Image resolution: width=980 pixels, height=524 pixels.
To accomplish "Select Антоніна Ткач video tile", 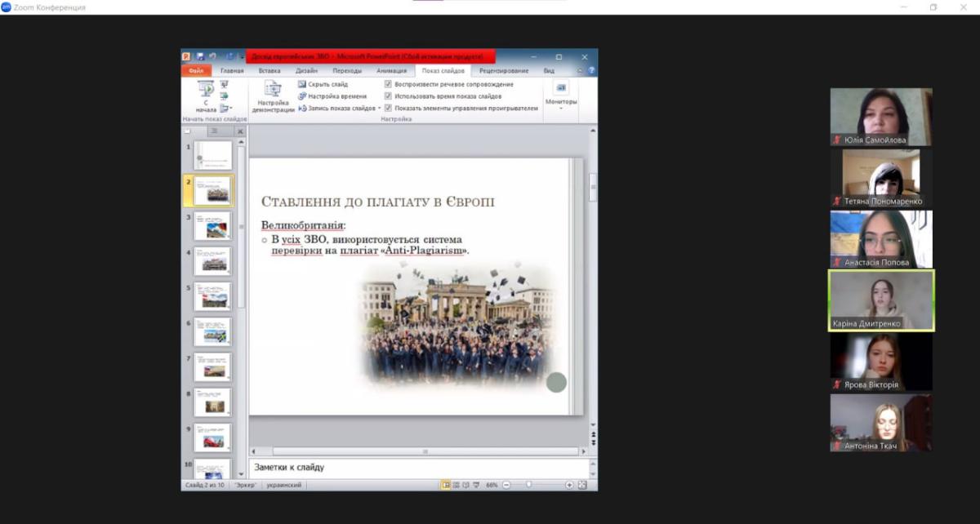I will pos(881,423).
